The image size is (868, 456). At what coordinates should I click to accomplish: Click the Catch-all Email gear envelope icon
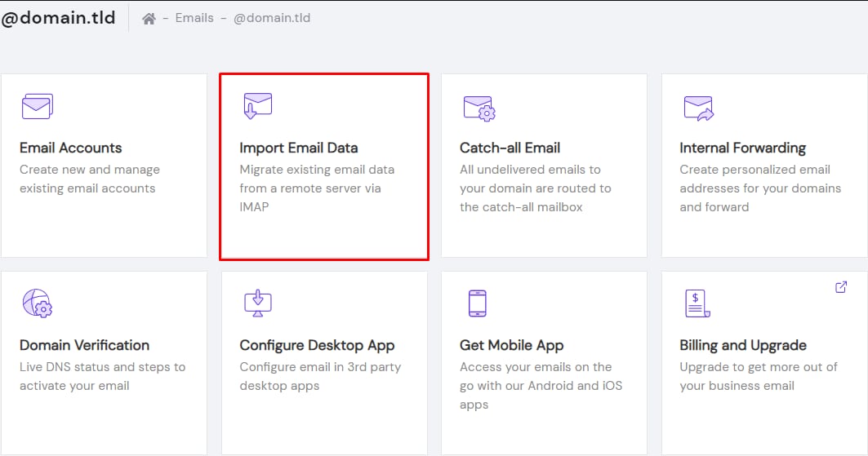pyautogui.click(x=479, y=108)
